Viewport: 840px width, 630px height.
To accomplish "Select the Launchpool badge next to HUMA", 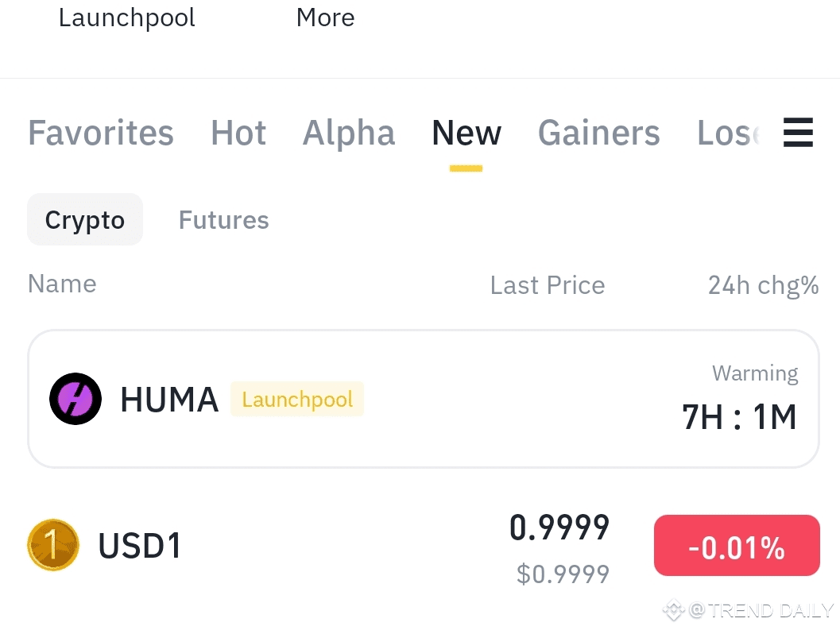I will coord(297,399).
